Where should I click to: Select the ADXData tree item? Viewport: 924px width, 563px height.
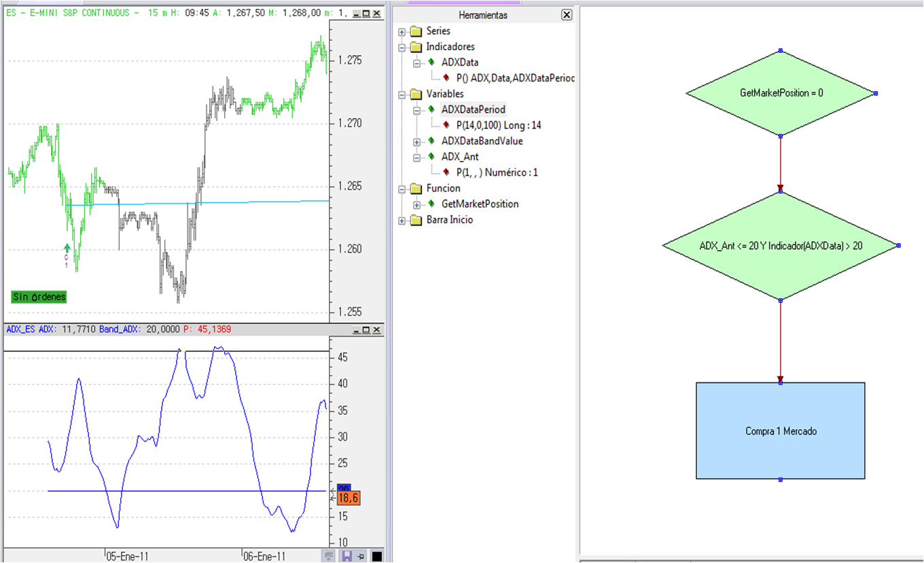tap(460, 62)
